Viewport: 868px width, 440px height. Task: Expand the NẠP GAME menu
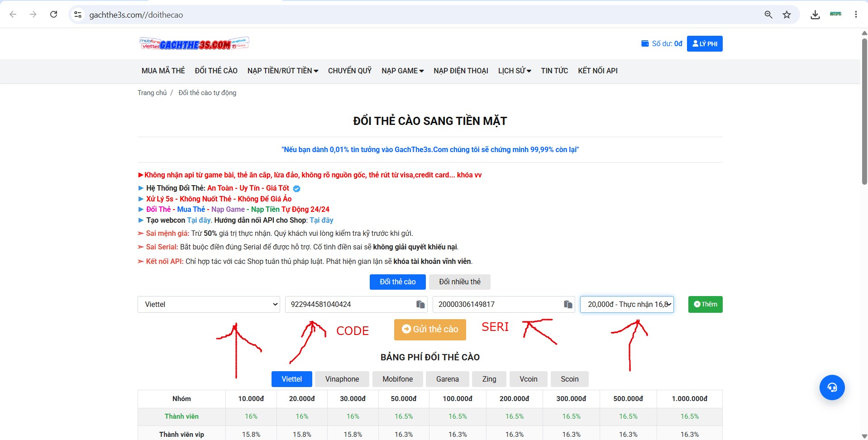pyautogui.click(x=402, y=71)
